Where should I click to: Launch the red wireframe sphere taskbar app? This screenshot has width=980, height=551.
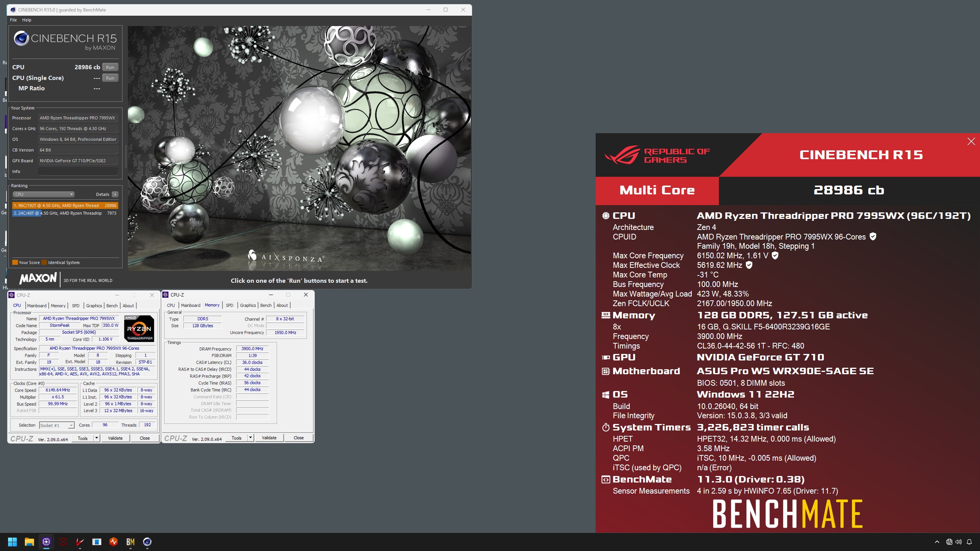(63, 542)
